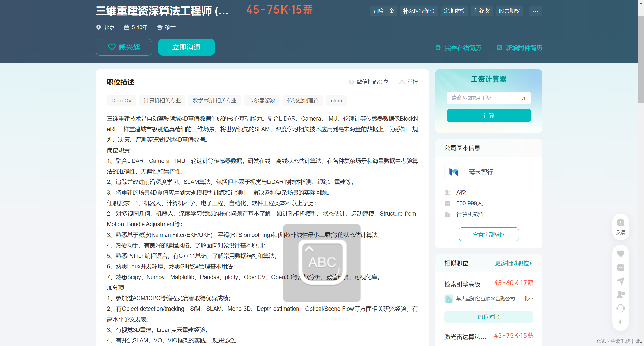Click the 某大型知名互联网金融公司 company name
Image resolution: width=644 pixels, height=346 pixels.
[x=486, y=299]
